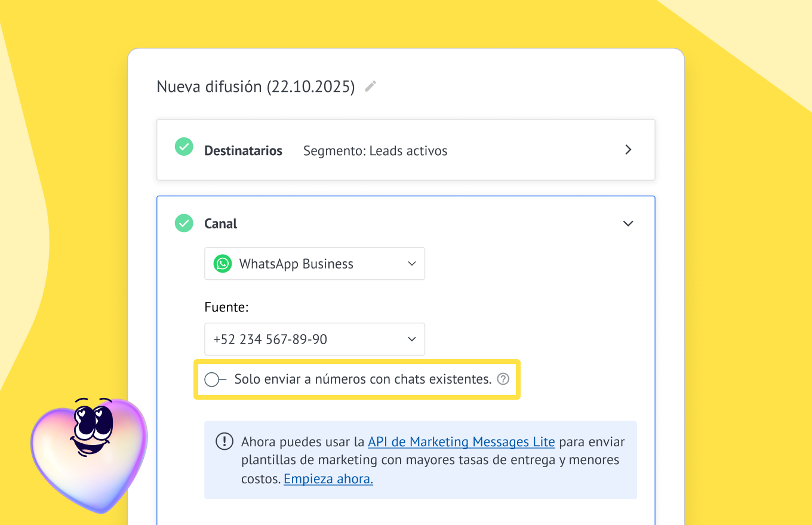Click the green checkmark next to Destinatarios
This screenshot has height=525, width=812.
[x=184, y=147]
